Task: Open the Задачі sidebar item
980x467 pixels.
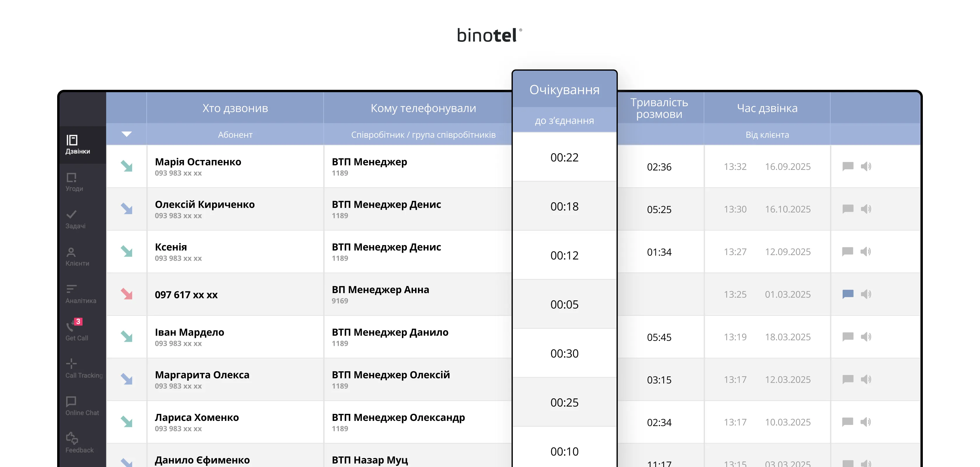Action: pyautogui.click(x=75, y=219)
